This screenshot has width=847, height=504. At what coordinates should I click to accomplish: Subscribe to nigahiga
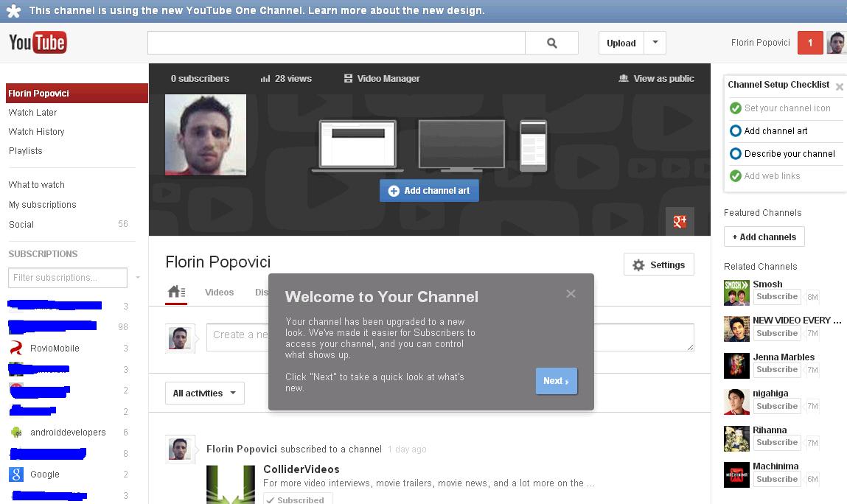[x=777, y=406]
